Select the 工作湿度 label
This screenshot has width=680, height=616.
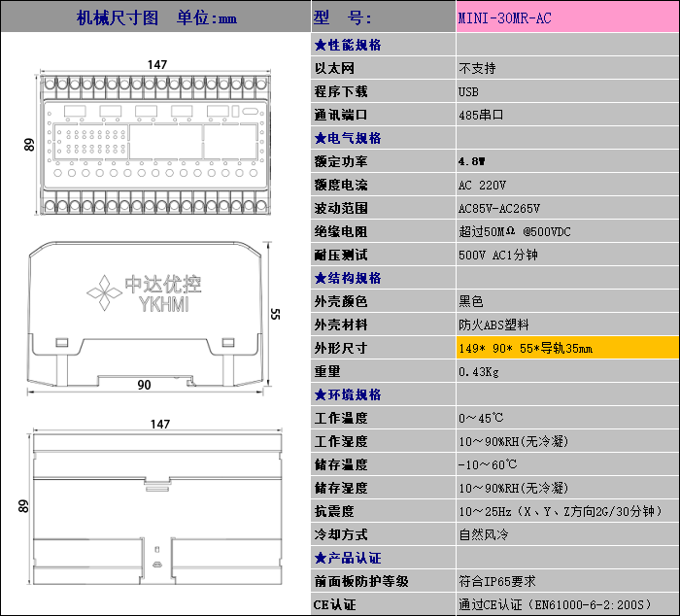coord(341,442)
